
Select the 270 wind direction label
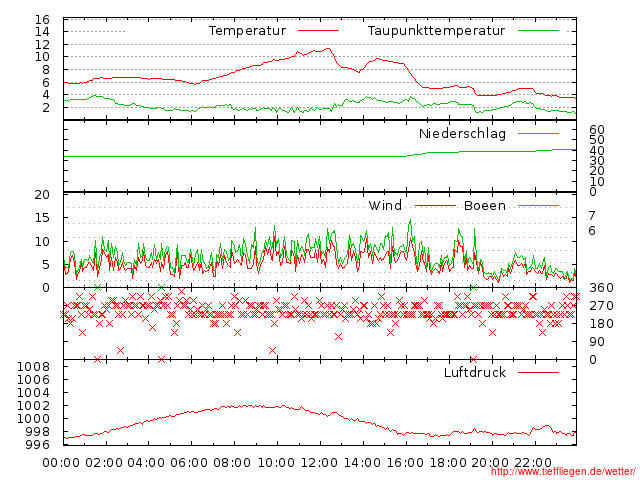pos(601,306)
